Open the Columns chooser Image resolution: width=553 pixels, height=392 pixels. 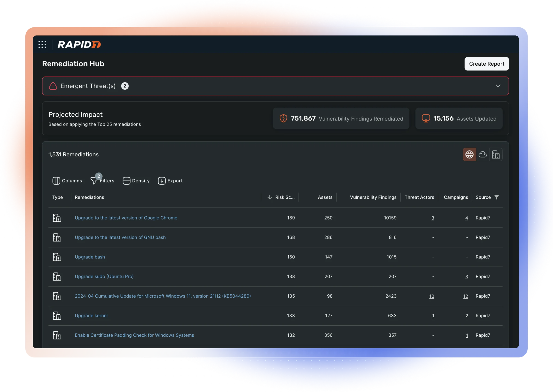(x=67, y=181)
